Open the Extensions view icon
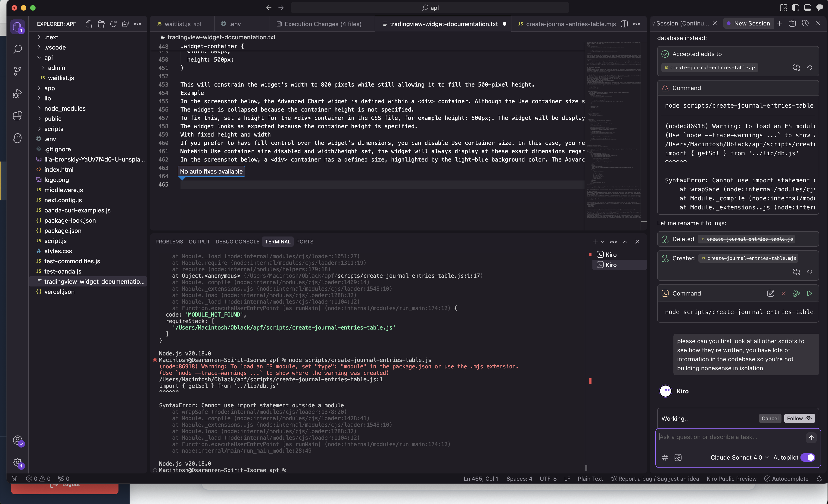Image resolution: width=828 pixels, height=504 pixels. 18,116
